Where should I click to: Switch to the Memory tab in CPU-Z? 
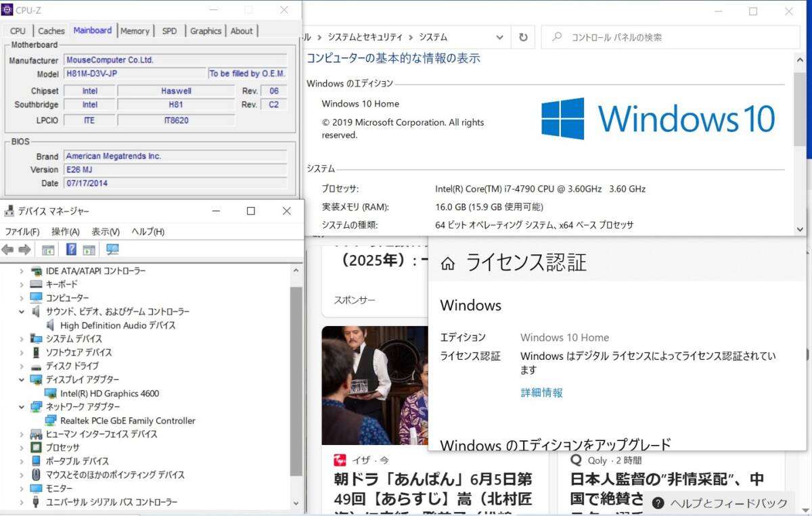pos(135,30)
